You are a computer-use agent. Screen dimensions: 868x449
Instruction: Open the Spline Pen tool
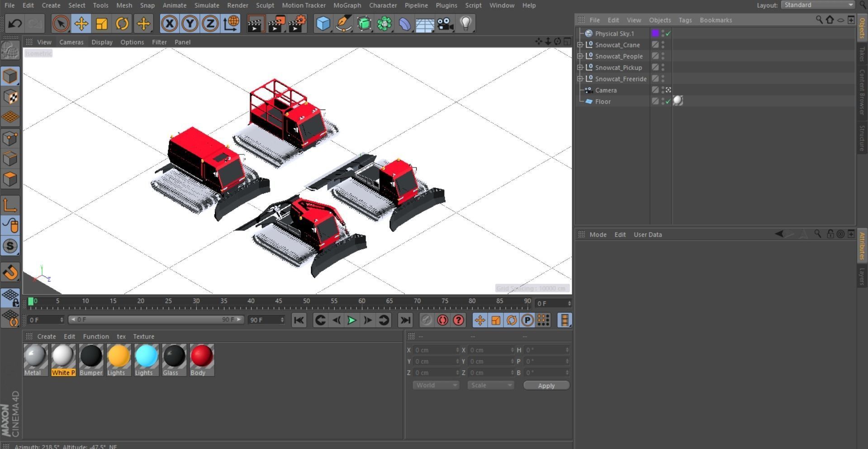(344, 24)
